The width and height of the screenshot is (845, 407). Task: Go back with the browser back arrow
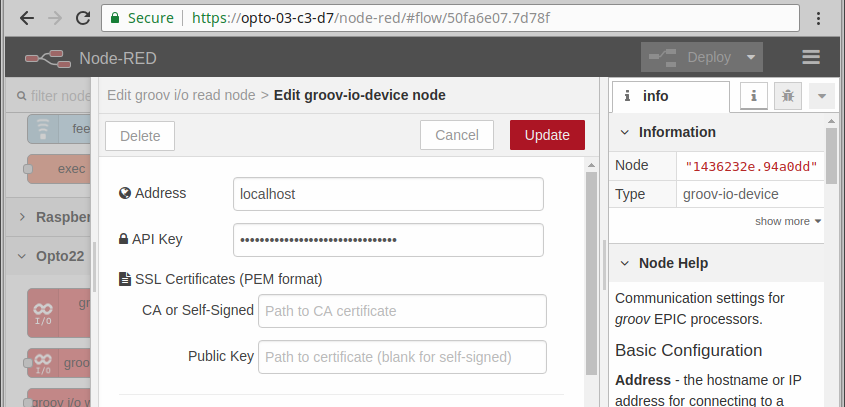coord(26,18)
